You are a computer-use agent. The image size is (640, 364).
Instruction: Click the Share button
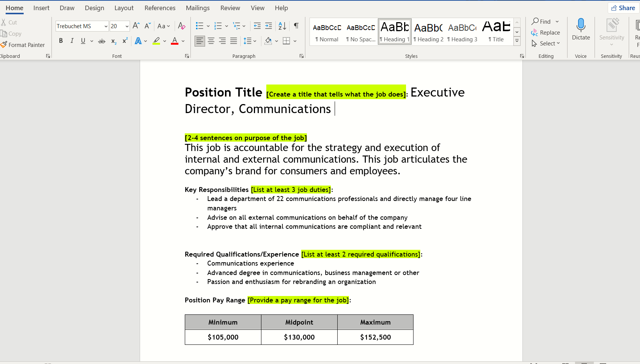click(x=623, y=8)
